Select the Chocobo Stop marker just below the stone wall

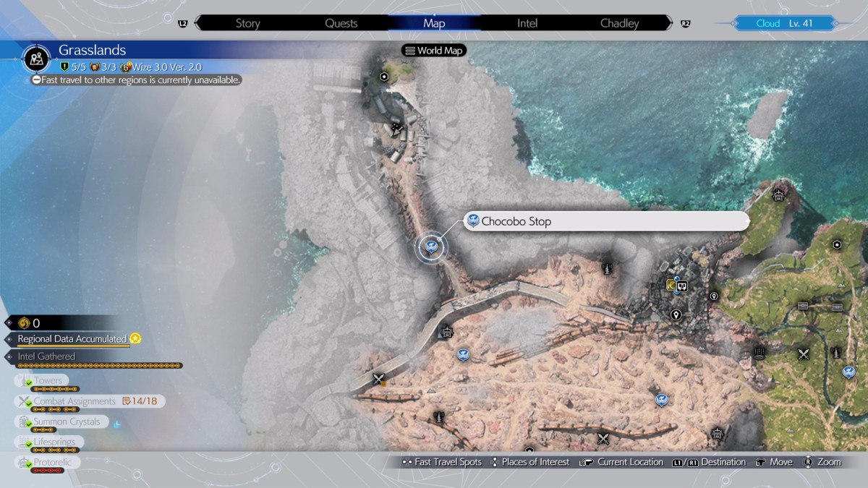click(x=463, y=355)
